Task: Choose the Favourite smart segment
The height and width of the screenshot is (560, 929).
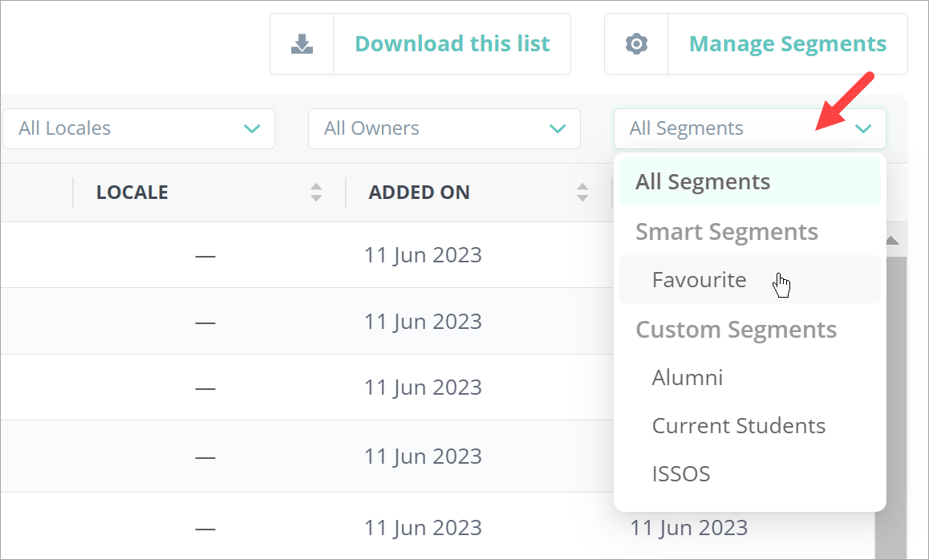Action: 699,280
